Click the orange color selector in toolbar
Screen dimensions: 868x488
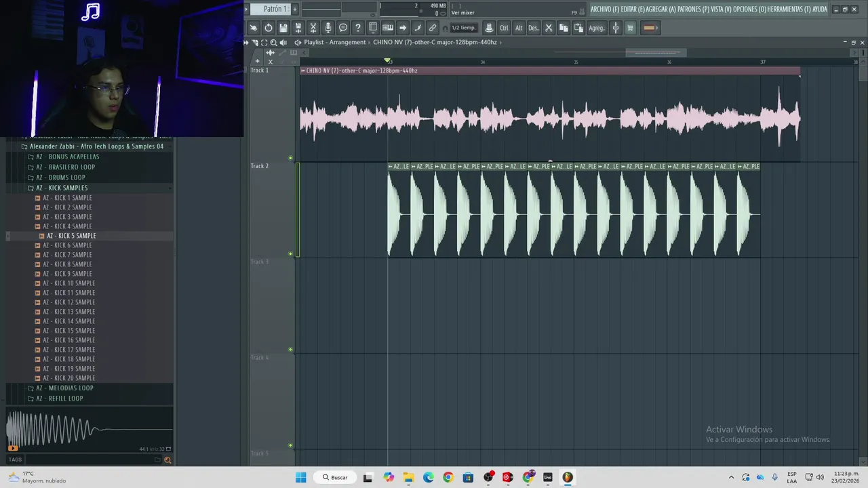tap(649, 28)
